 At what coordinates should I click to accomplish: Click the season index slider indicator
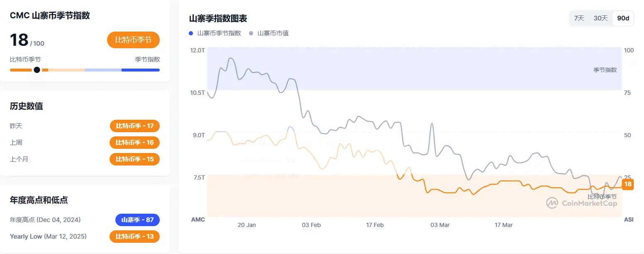coord(37,70)
